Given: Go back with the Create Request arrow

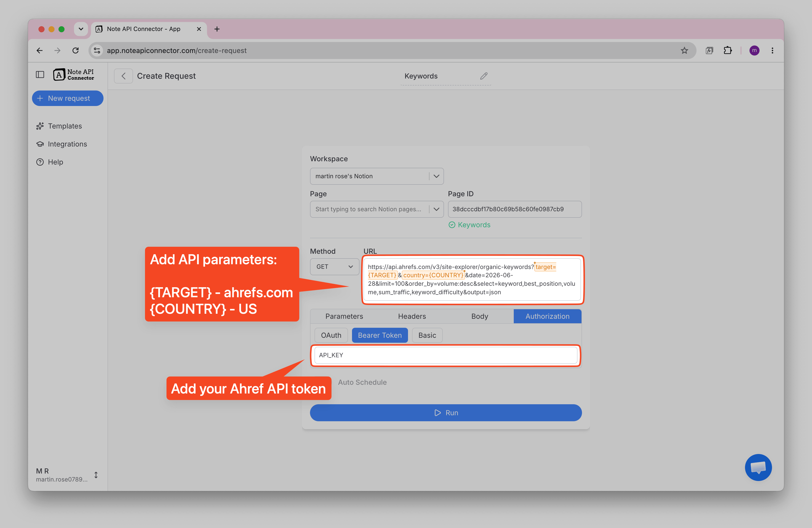Looking at the screenshot, I should pos(123,76).
